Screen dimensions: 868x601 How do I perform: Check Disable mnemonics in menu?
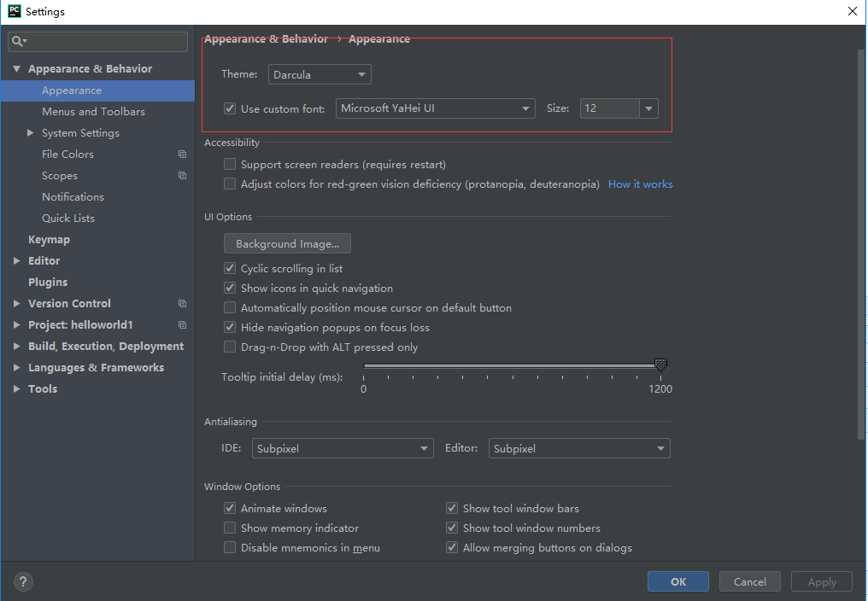pos(230,547)
